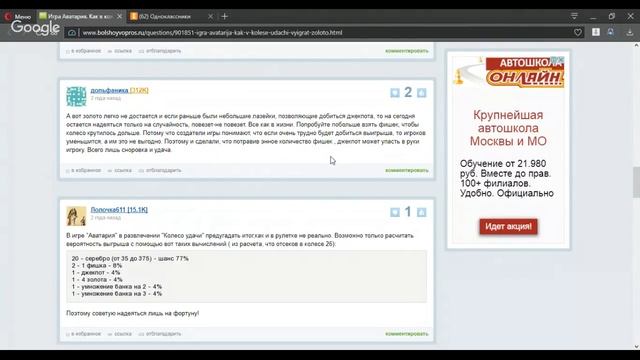Click комментировать on the topmost answer
The image size is (640, 360).
pos(407,51)
